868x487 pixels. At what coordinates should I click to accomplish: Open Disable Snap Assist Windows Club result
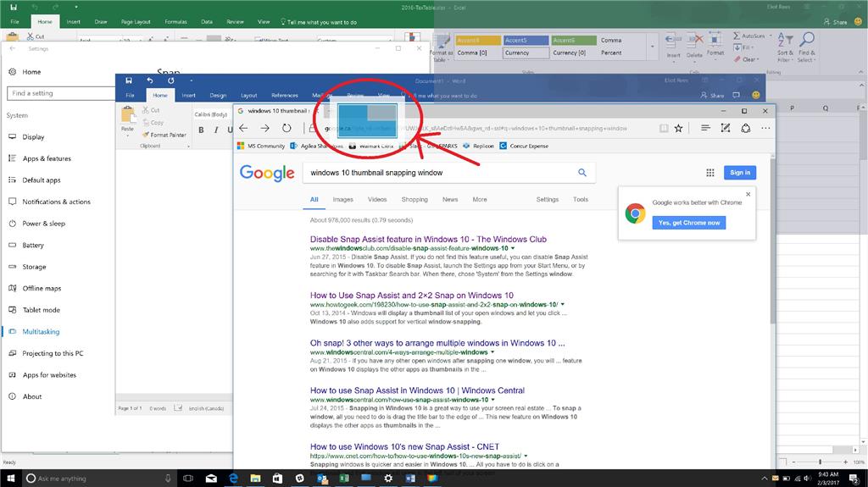(428, 239)
